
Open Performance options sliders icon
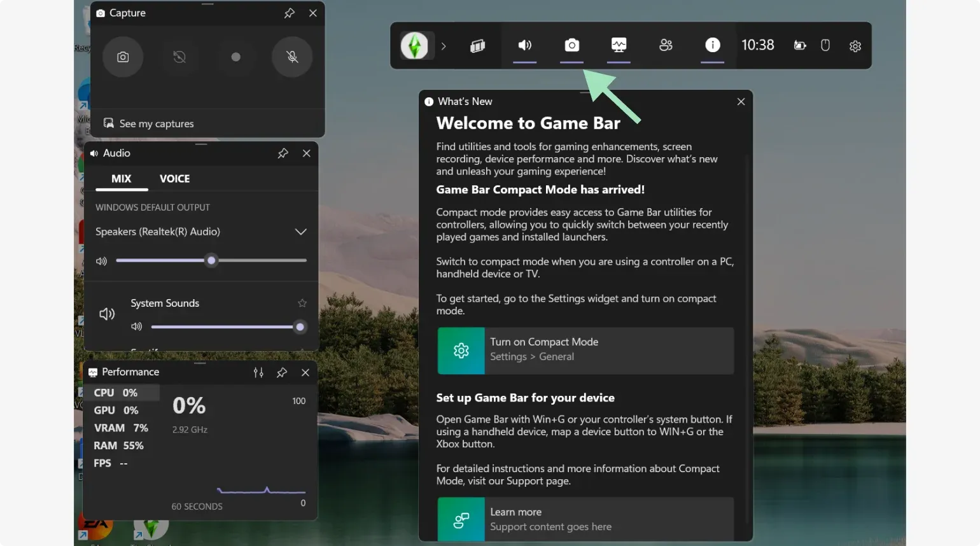[x=258, y=372]
